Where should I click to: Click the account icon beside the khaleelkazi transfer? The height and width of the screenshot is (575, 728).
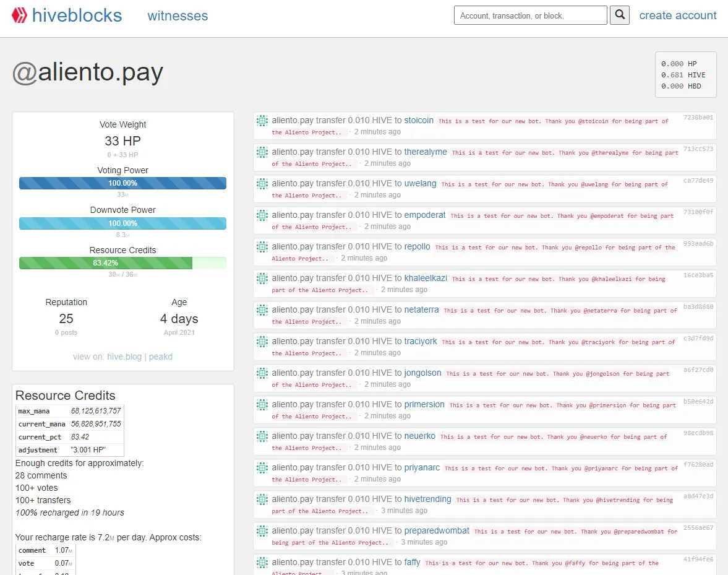262,279
